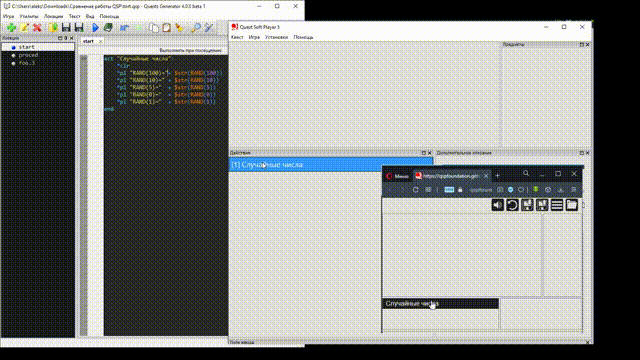The width and height of the screenshot is (640, 360).
Task: Click the yellow open-game folder icon
Action: coord(53,27)
